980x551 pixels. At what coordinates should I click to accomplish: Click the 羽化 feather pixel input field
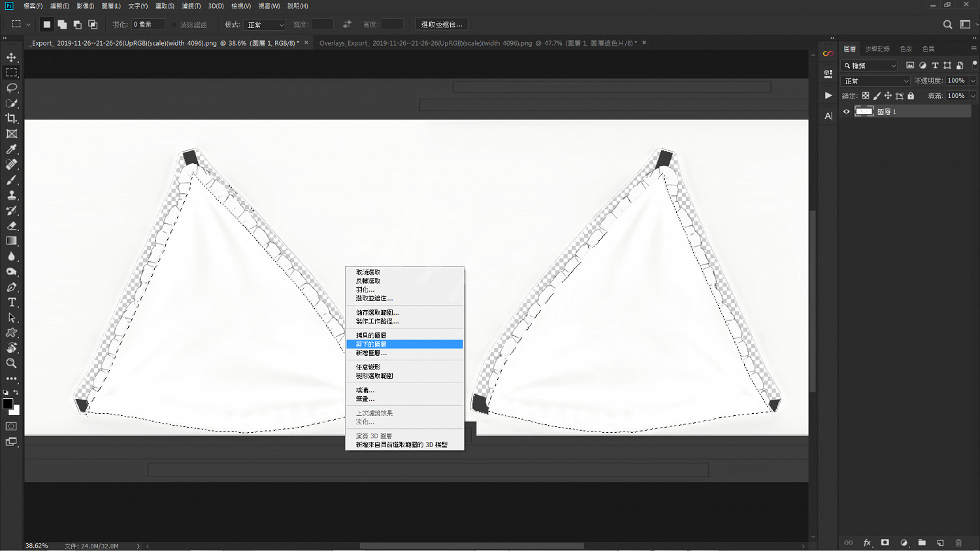[x=148, y=25]
